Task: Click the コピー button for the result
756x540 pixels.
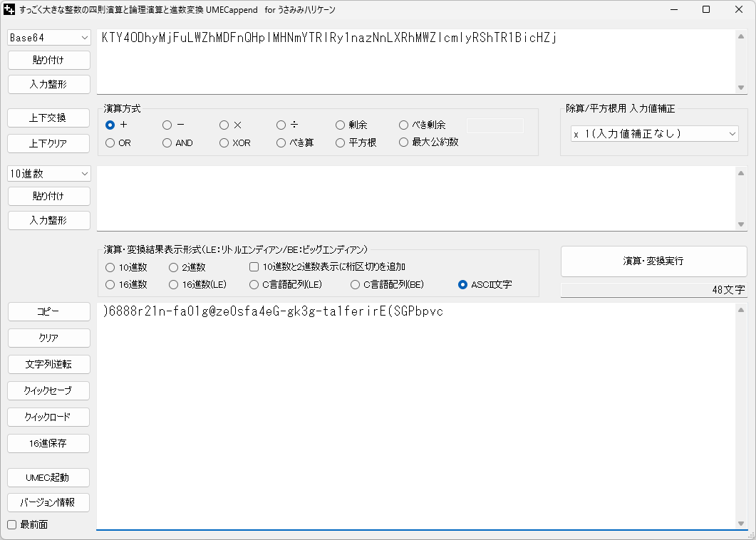Action: click(49, 311)
